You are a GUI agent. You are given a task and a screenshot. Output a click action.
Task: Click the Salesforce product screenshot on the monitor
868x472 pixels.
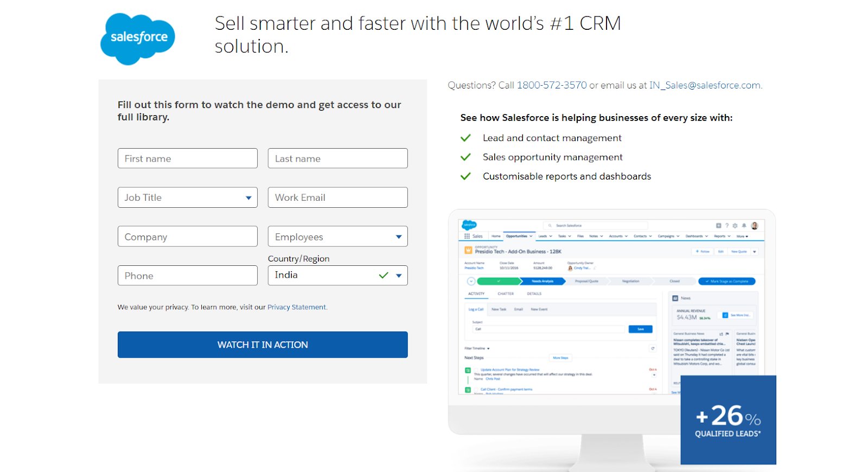(x=611, y=307)
